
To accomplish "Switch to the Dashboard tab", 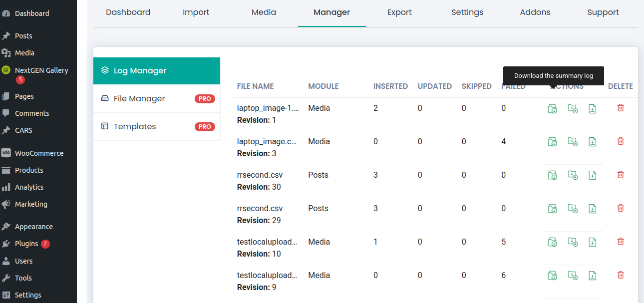I will pyautogui.click(x=128, y=12).
